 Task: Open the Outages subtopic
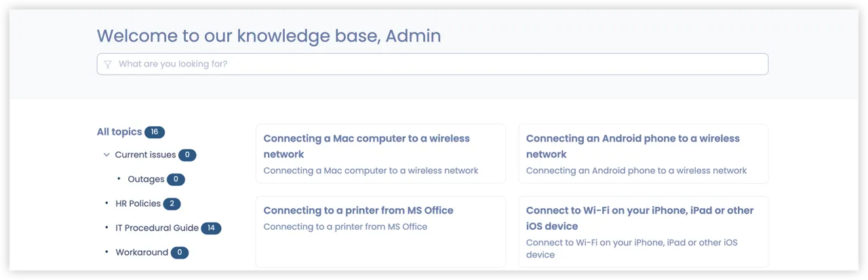[146, 180]
